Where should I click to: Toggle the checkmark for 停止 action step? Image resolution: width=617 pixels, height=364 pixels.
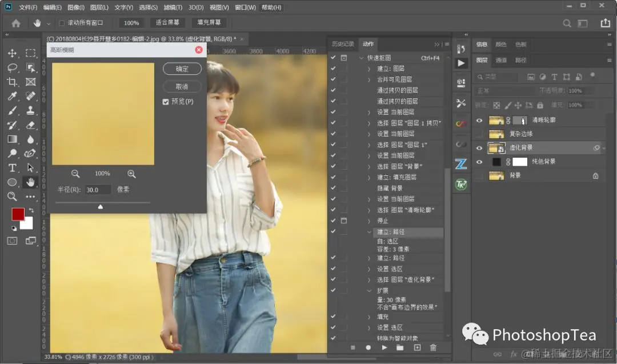tap(333, 221)
